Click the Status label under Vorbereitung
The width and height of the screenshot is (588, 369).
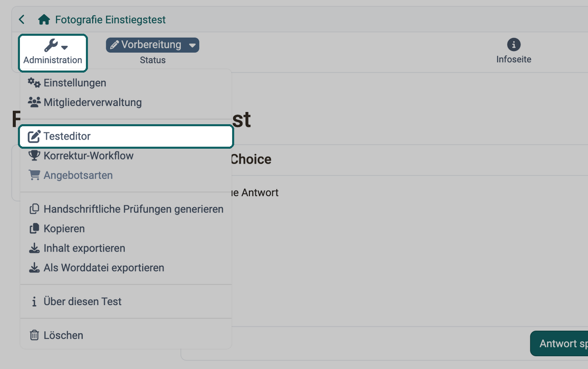click(153, 60)
